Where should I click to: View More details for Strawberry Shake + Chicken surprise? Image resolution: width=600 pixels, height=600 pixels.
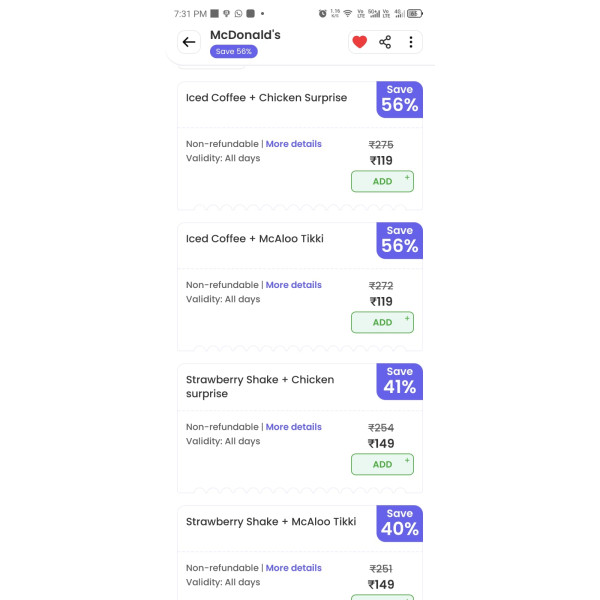[x=294, y=427]
